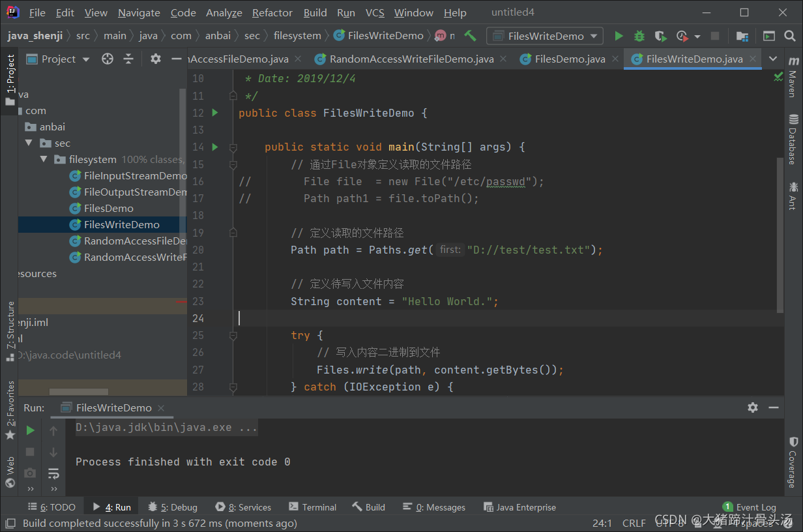803x532 pixels.
Task: Open the VCS menu
Action: click(x=375, y=12)
